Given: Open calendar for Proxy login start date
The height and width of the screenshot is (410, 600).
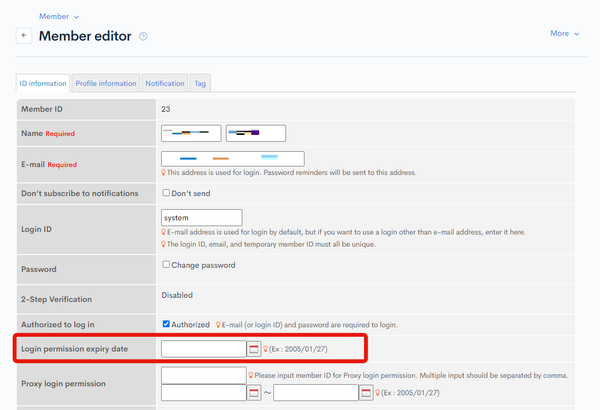Looking at the screenshot, I should [254, 393].
